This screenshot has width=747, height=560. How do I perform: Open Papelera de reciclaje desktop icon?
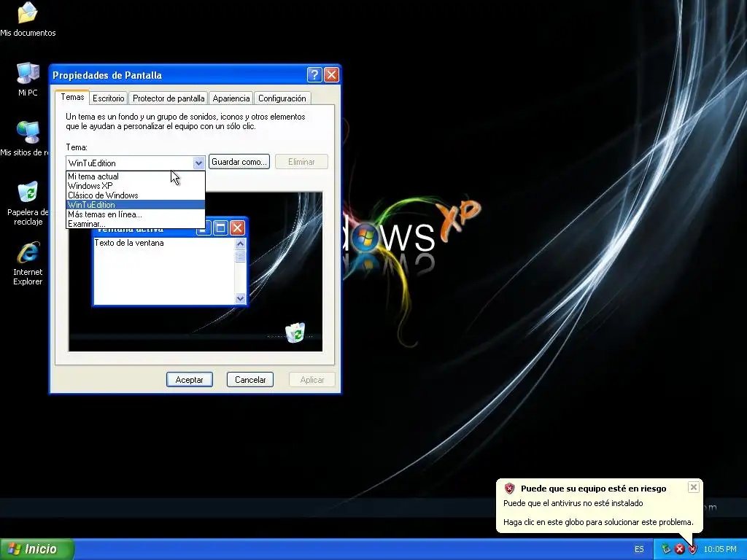(28, 203)
